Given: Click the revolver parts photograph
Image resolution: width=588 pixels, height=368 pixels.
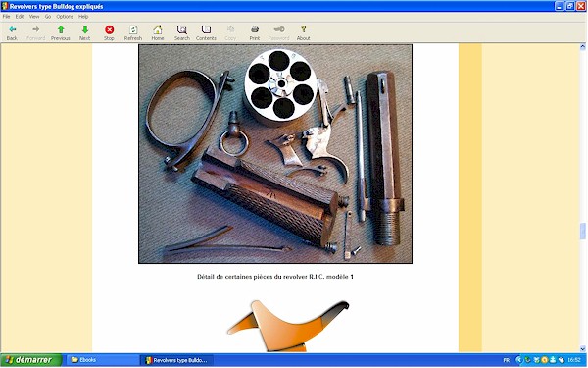Looking at the screenshot, I should pos(275,154).
